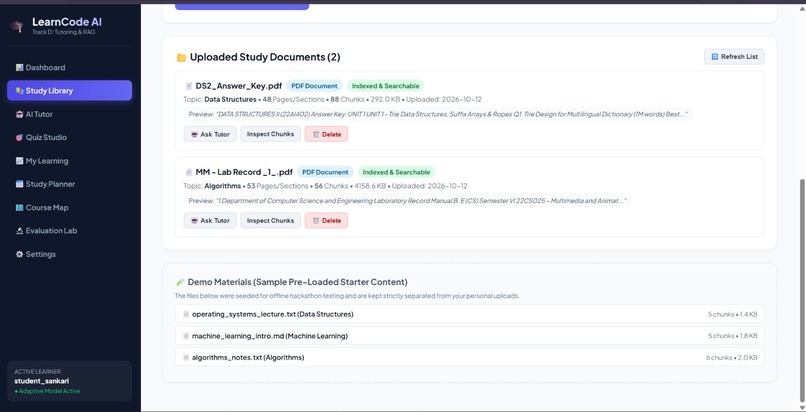Click the trash icon in DS2_Answer_Key Delete button

pyautogui.click(x=316, y=134)
